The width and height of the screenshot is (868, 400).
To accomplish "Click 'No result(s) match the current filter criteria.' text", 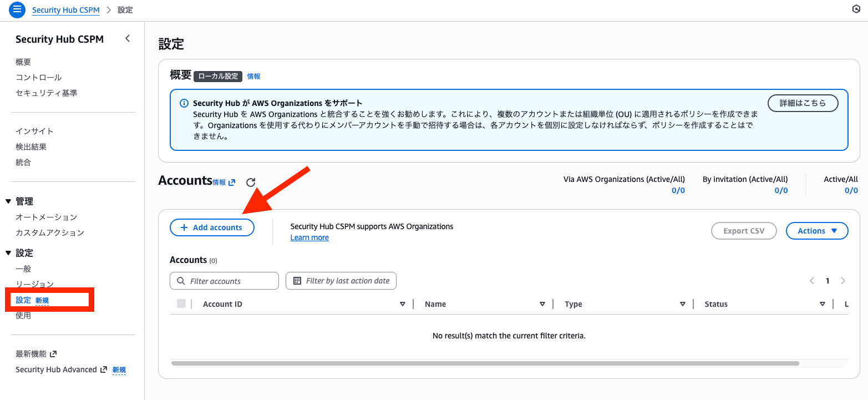I will [509, 336].
